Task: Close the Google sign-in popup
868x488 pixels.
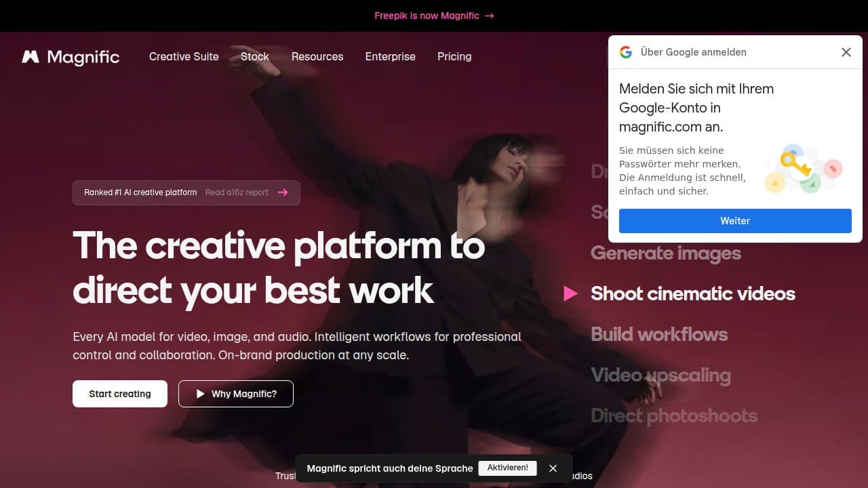Action: point(846,52)
